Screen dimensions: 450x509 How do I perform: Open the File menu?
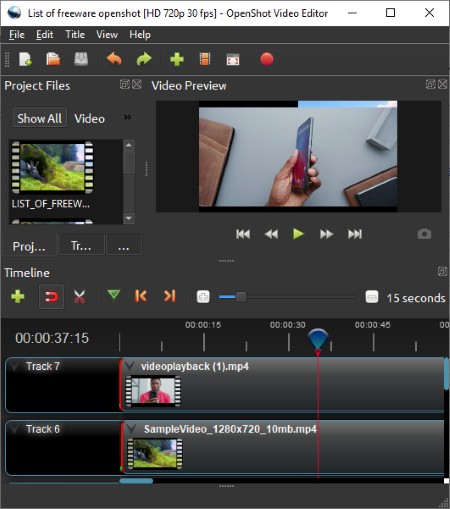point(17,35)
